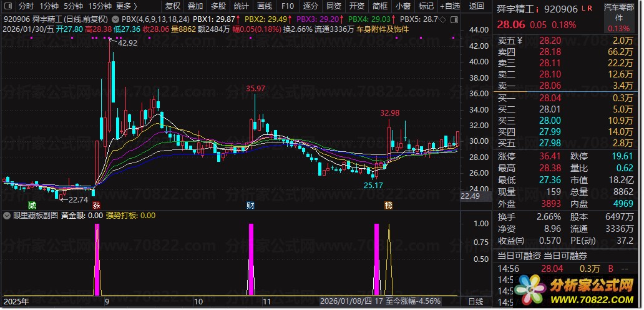Open the 汽车零部件 sector box
This screenshot has width=644, height=310.
(x=619, y=17)
